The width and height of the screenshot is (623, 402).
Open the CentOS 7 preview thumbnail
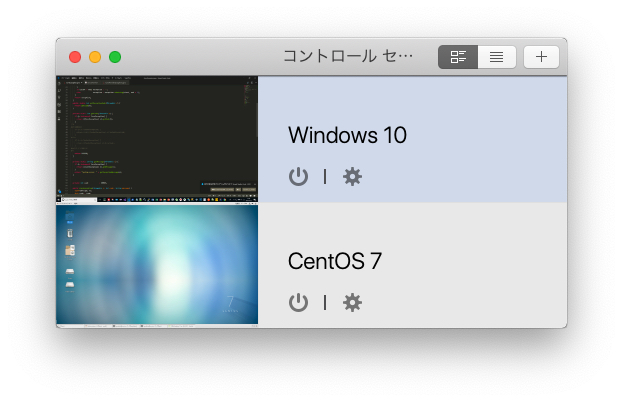tap(157, 265)
